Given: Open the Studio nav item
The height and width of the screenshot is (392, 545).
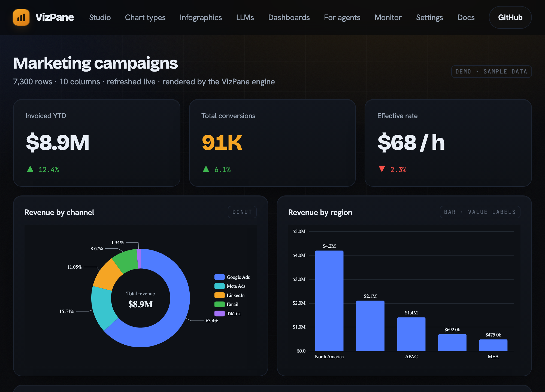Looking at the screenshot, I should 100,17.
